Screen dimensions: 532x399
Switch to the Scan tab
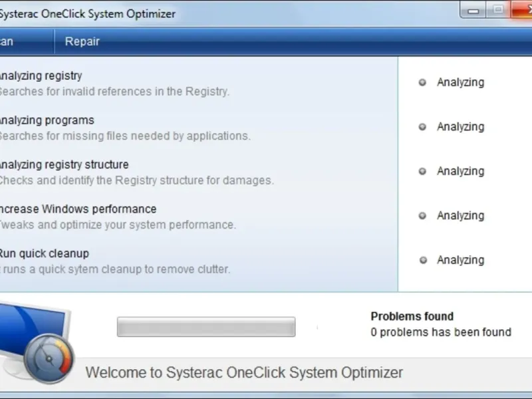coord(7,41)
